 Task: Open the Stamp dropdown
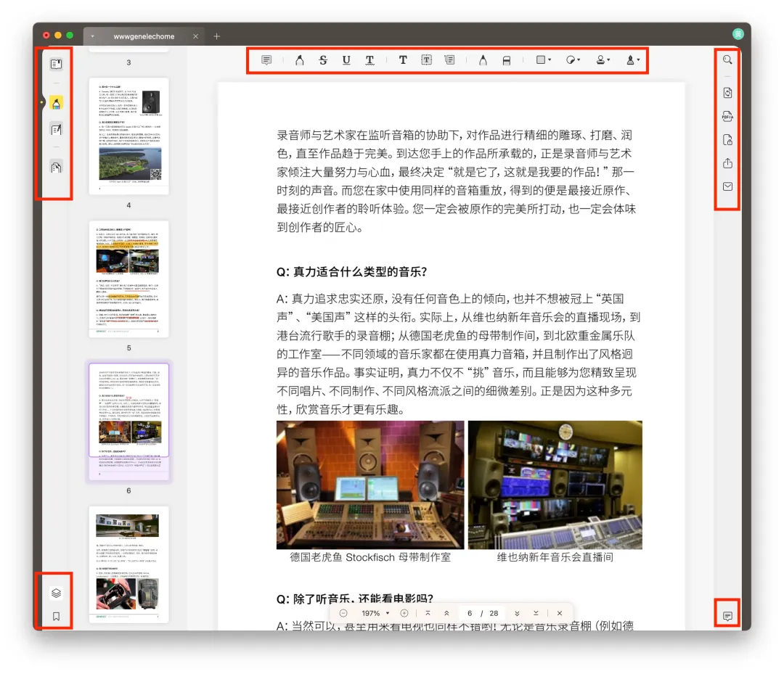pyautogui.click(x=603, y=60)
